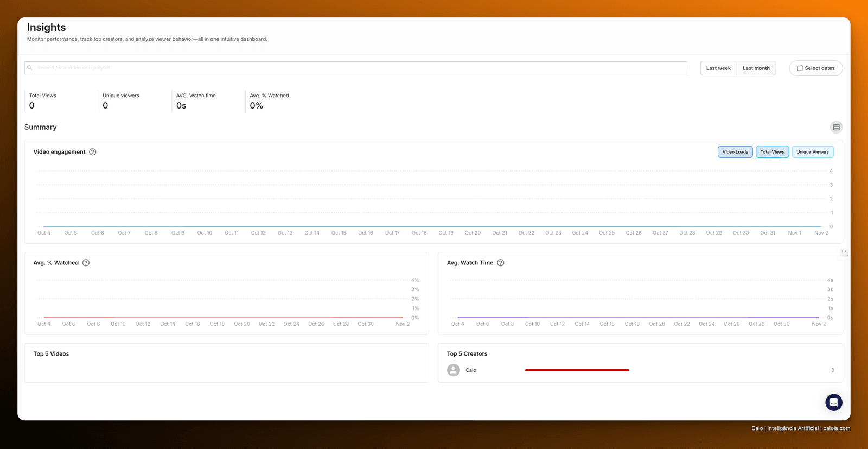The width and height of the screenshot is (868, 449).
Task: Focus the video or playlist search field
Action: coord(355,68)
